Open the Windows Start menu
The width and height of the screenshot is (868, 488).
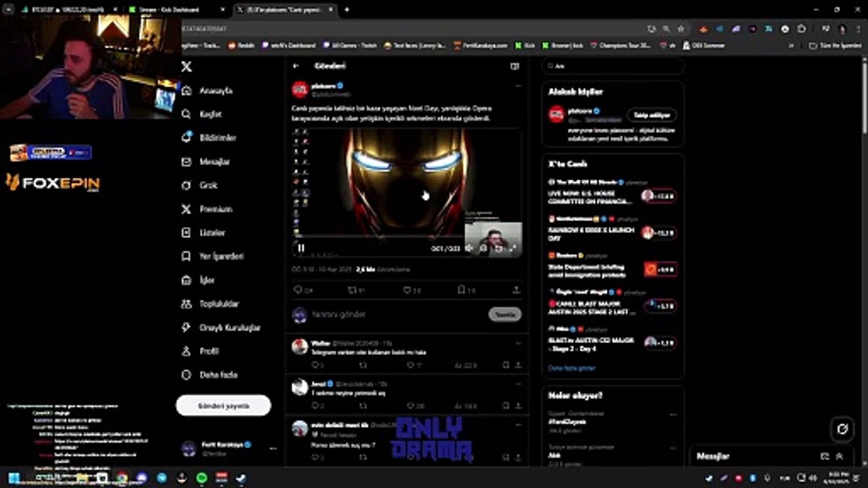[x=14, y=478]
